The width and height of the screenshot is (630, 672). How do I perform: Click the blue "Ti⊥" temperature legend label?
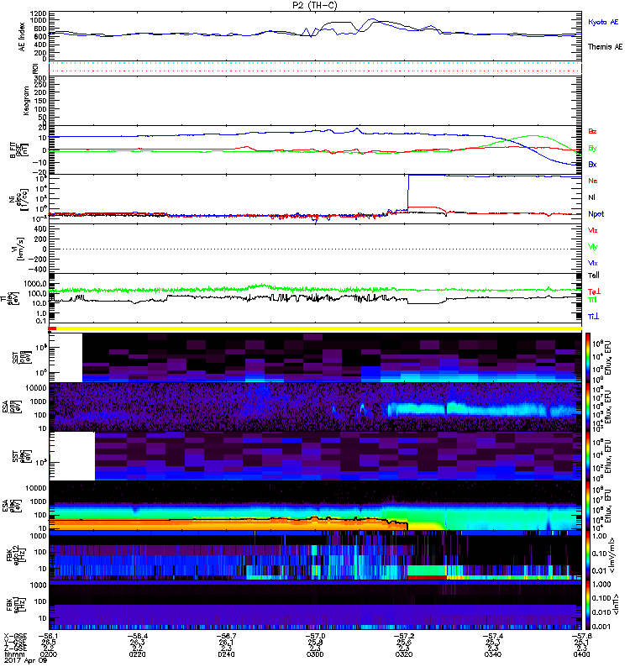593,317
